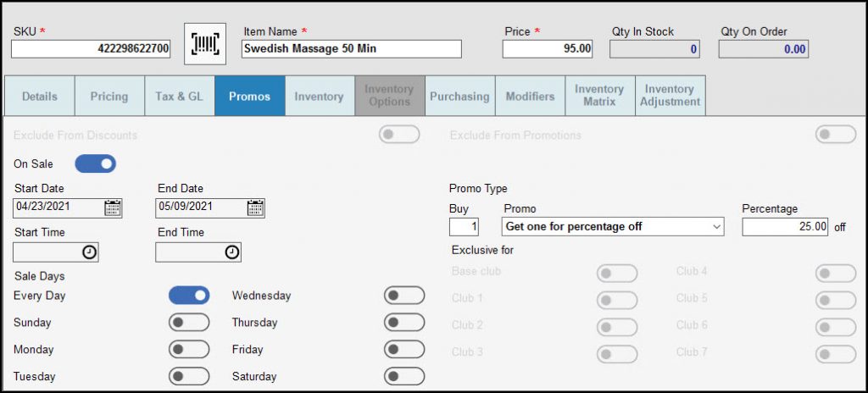Image resolution: width=868 pixels, height=393 pixels.
Task: Open the Inventory Adjustment tab
Action: click(670, 96)
